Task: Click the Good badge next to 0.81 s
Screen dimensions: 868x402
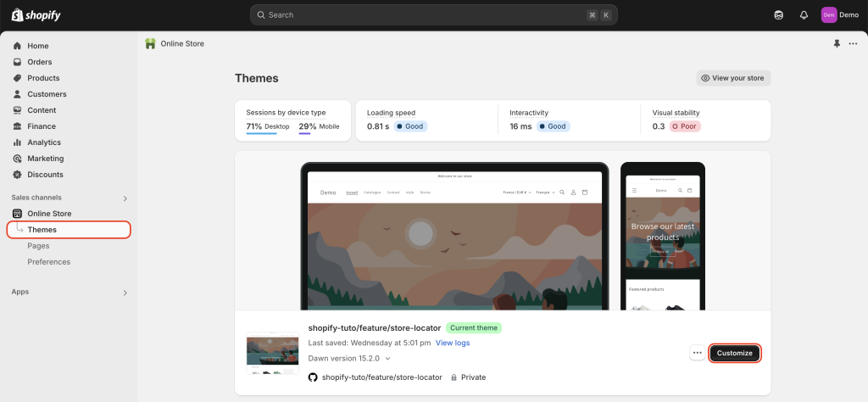Action: click(x=411, y=126)
